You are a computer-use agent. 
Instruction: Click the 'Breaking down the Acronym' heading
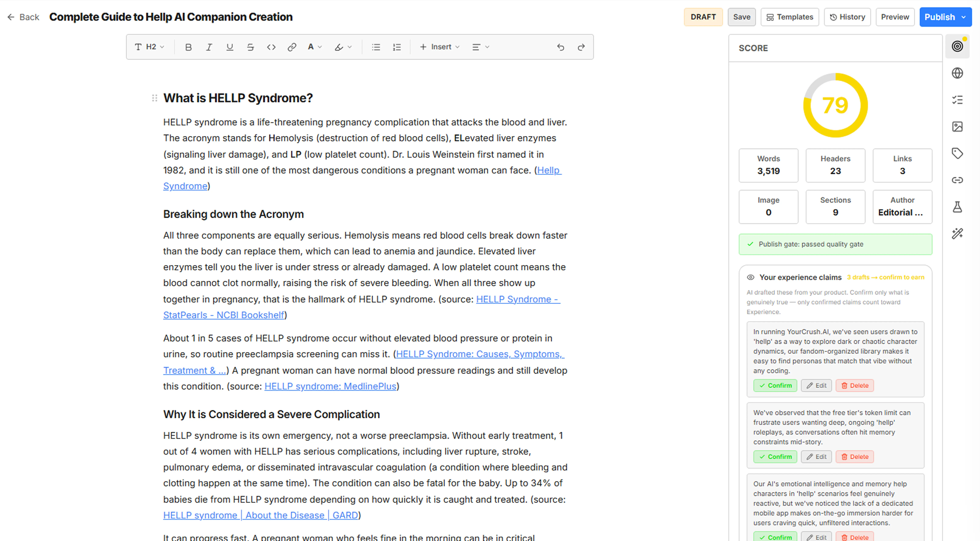pyautogui.click(x=234, y=214)
